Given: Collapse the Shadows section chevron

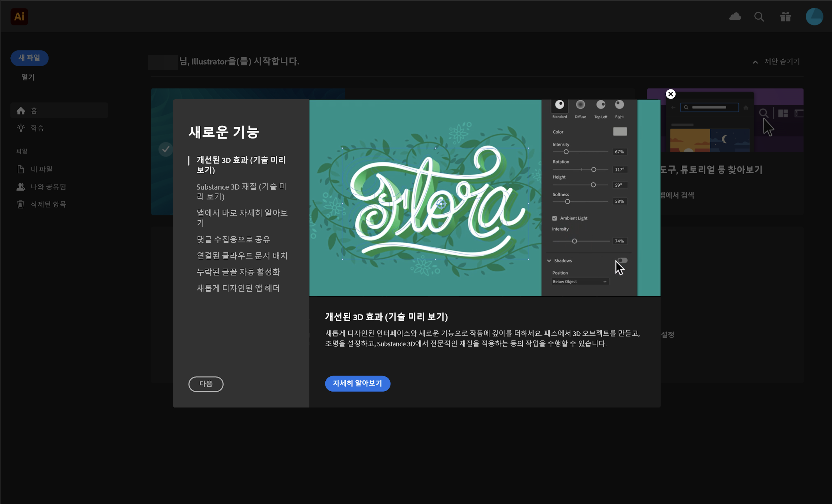Looking at the screenshot, I should [x=549, y=261].
